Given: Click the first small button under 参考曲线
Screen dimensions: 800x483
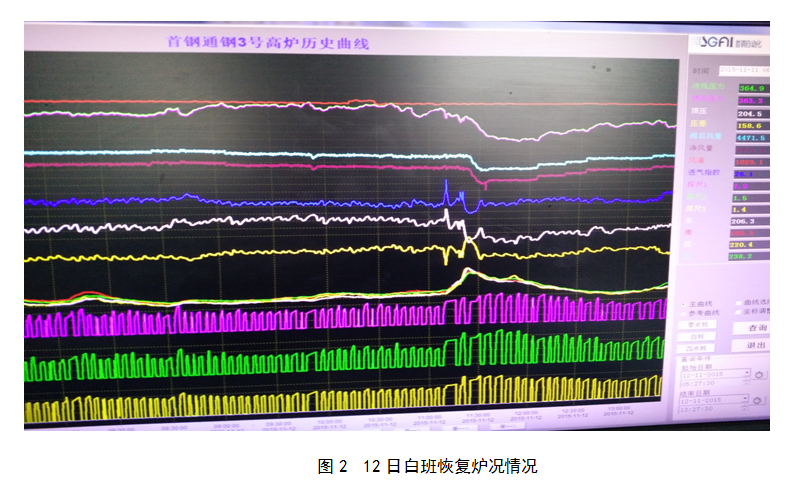Looking at the screenshot, I should (x=698, y=325).
